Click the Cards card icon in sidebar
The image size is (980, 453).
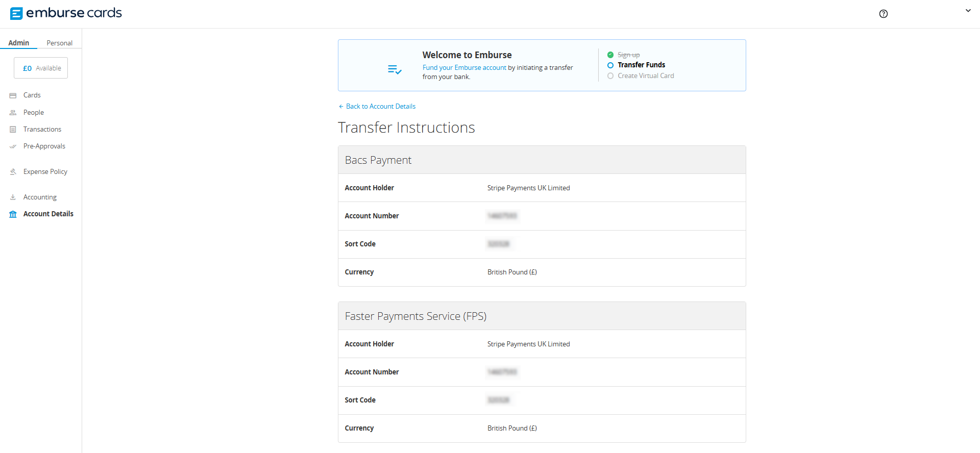point(13,95)
